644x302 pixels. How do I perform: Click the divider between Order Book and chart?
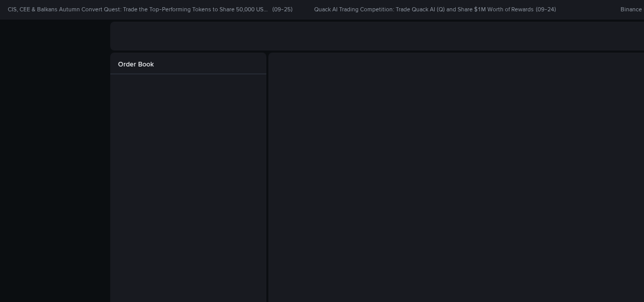coord(267,175)
